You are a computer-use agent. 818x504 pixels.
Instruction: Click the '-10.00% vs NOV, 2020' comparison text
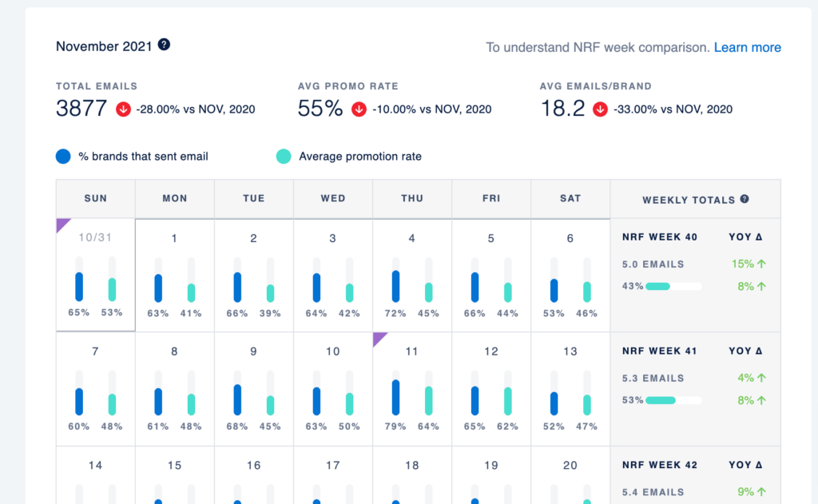[432, 109]
